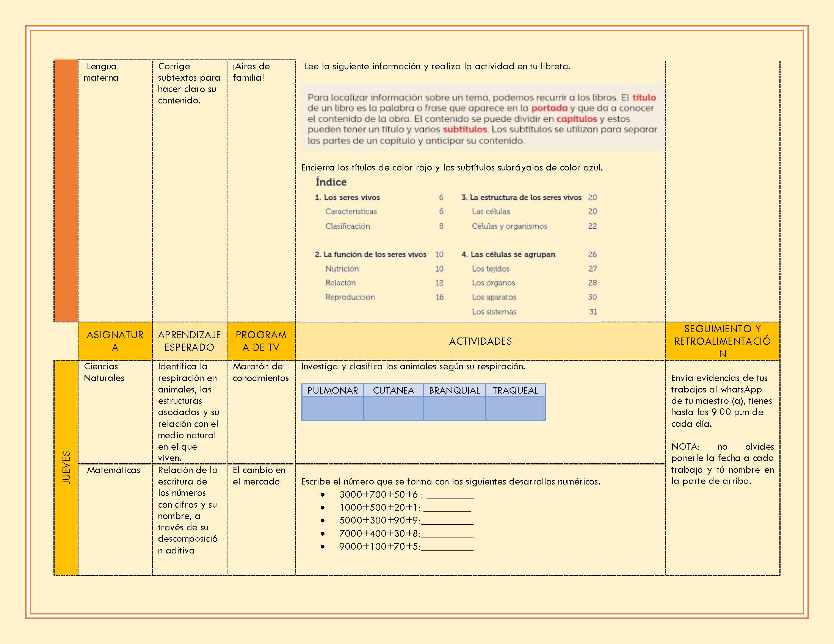The height and width of the screenshot is (644, 834).
Task: Click the blank after 1000+500+20+1
Action: (x=447, y=508)
